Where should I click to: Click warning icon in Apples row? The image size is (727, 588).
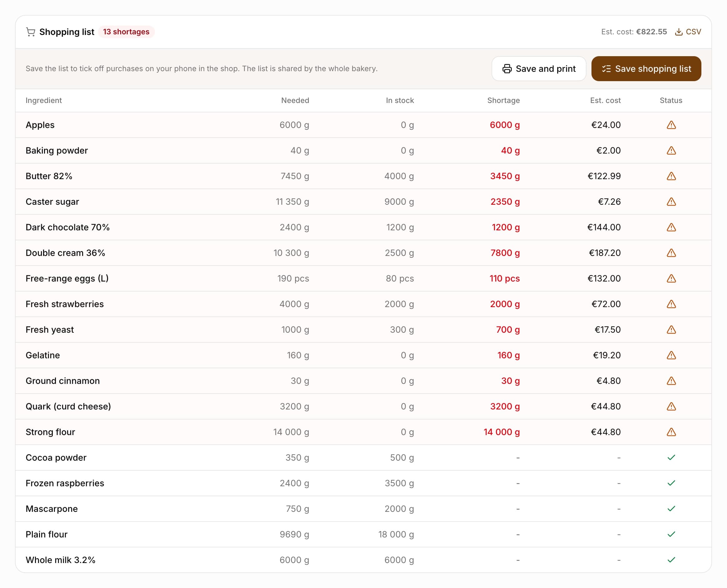pos(671,125)
